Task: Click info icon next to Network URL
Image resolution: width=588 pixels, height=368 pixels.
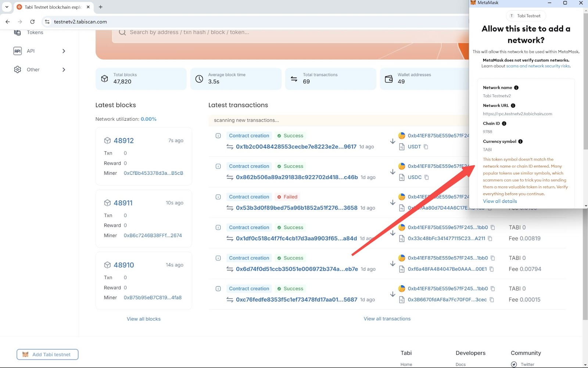Action: click(x=513, y=106)
